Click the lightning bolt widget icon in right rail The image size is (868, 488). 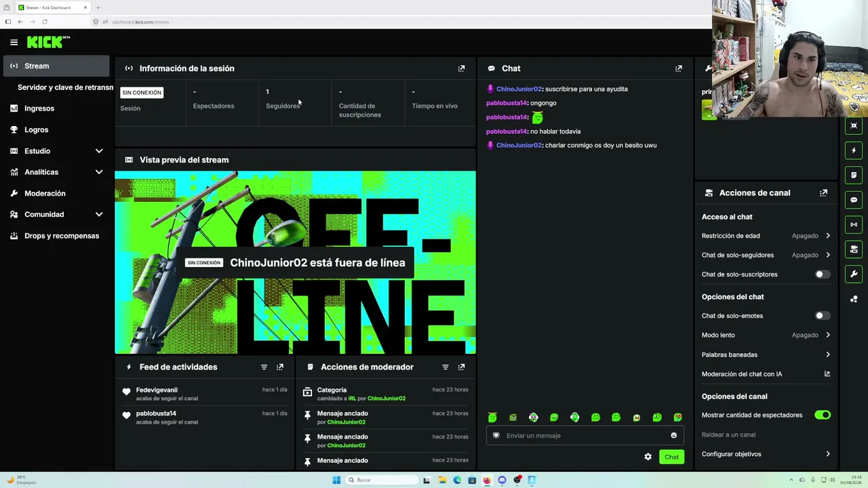pyautogui.click(x=854, y=150)
